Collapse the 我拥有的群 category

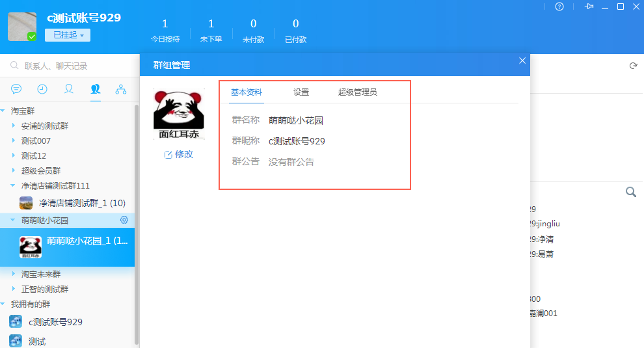click(3, 304)
